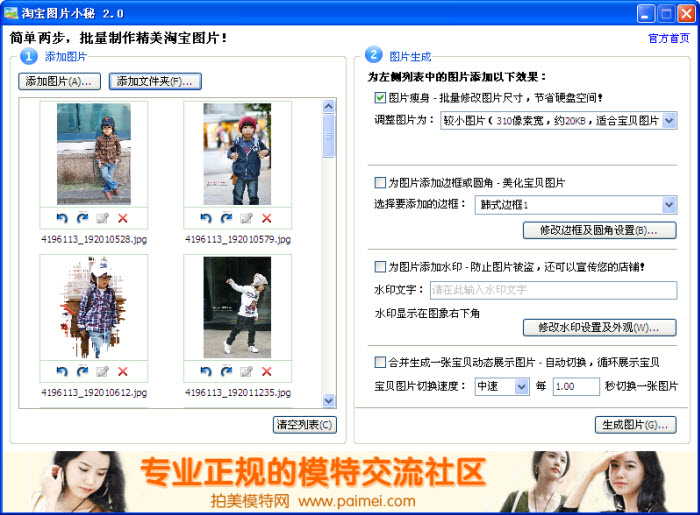Click filename 4196113_192010579.jpg
This screenshot has width=700, height=515.
coord(238,239)
